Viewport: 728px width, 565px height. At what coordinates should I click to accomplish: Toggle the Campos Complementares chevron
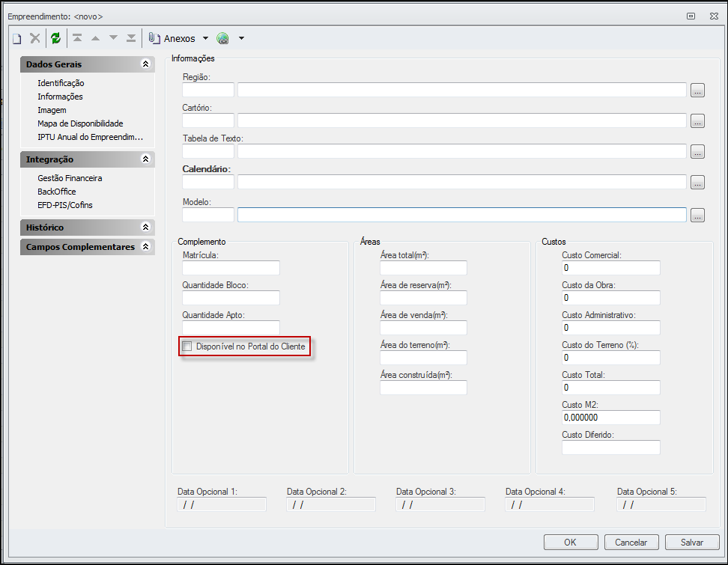tap(145, 247)
